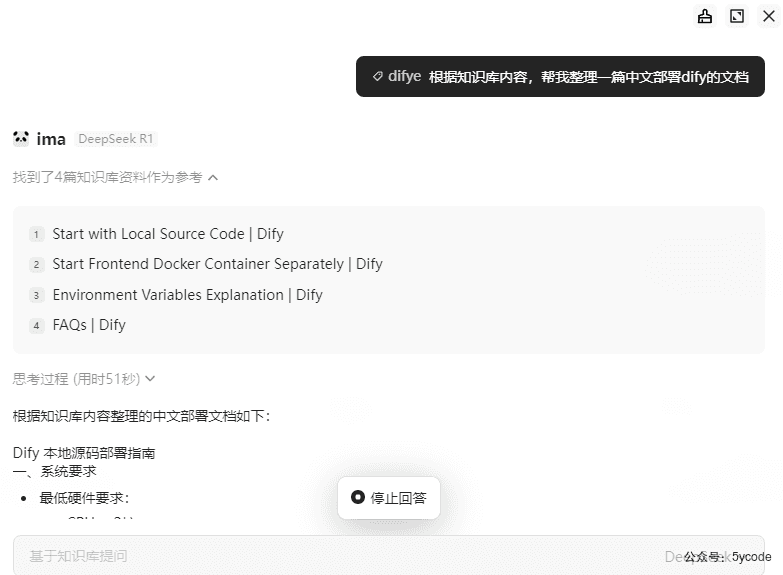Click the 停止回答 button
Viewport: 783px width, 575px height.
pos(389,498)
